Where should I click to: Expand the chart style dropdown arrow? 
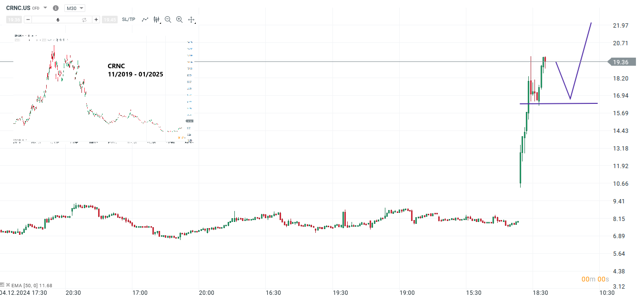pos(161,23)
